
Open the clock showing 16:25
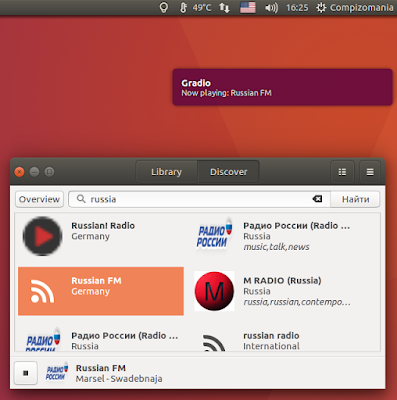click(297, 8)
